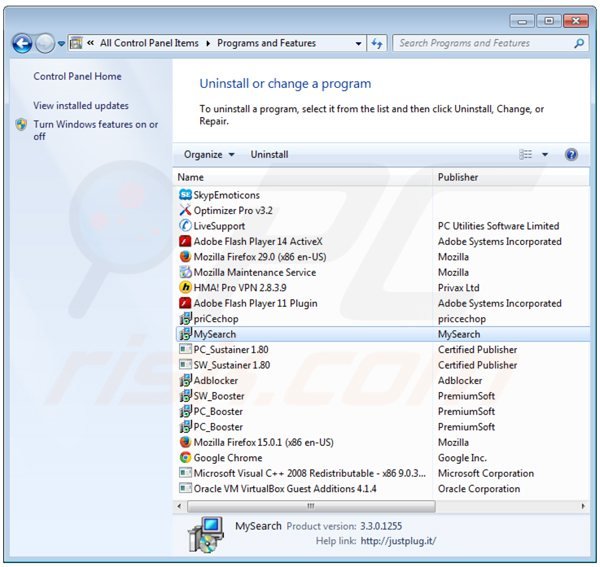Click the PC_Sustainer 1.80 icon
600x567 pixels.
point(185,349)
